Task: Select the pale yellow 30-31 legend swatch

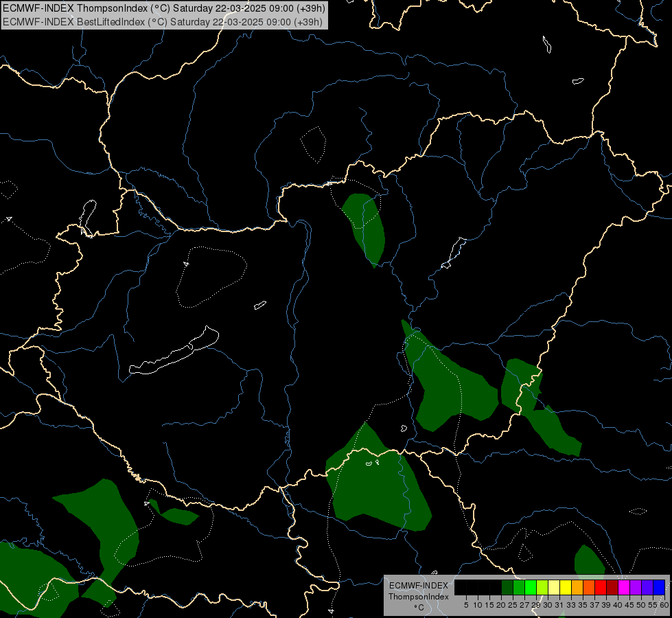Action: (554, 587)
